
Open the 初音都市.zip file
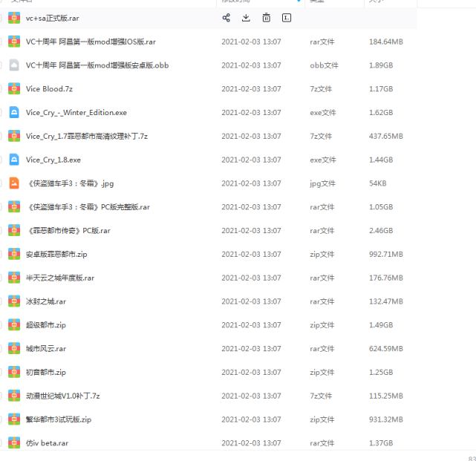pos(46,373)
